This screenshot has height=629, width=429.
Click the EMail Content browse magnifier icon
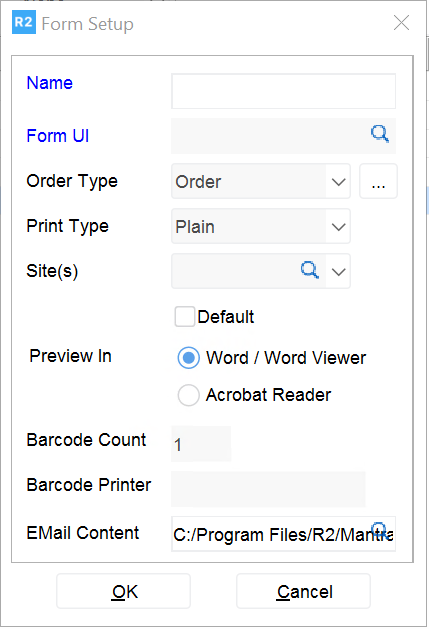point(381,530)
